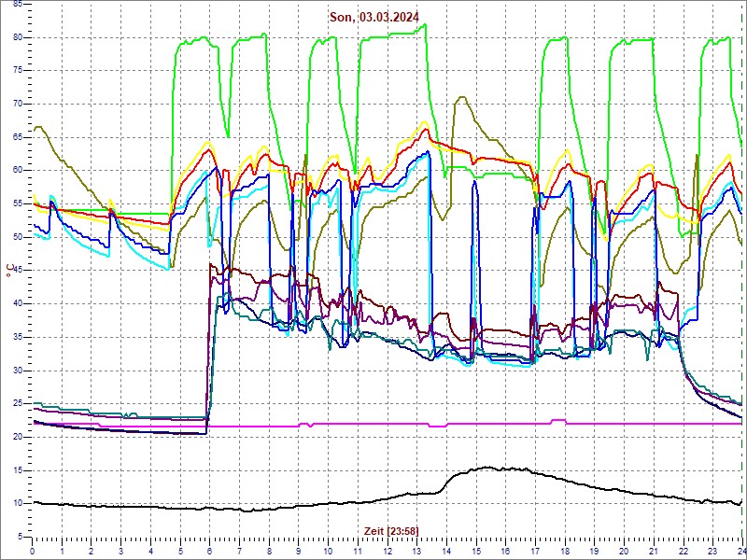Image resolution: width=747 pixels, height=560 pixels.
Task: Click '65' on the temperature axis
Action: coord(18,137)
